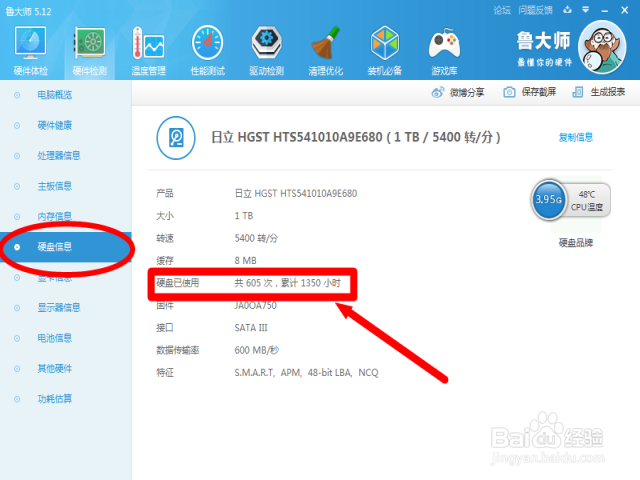This screenshot has height=480, width=640.
Task: Open the 论坛 forum link
Action: pyautogui.click(x=502, y=10)
